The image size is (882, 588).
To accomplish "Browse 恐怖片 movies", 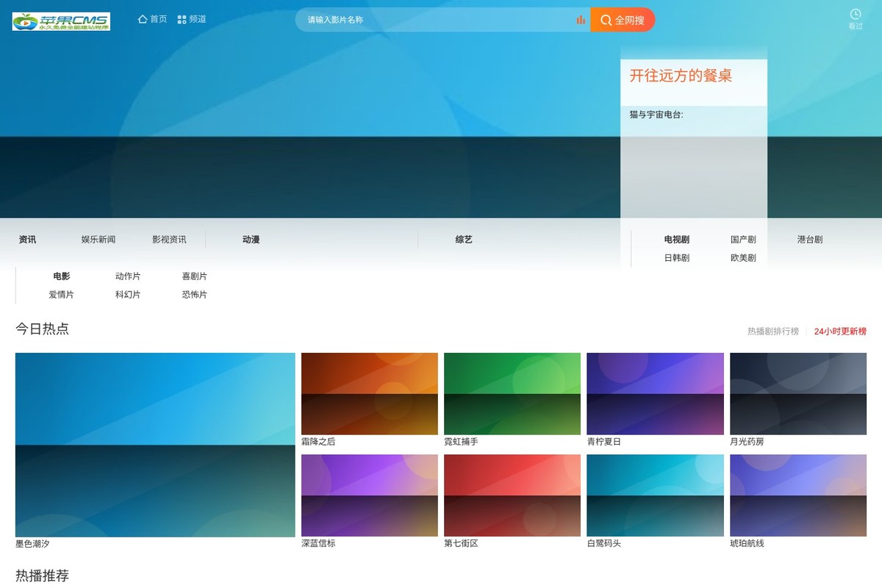I will pyautogui.click(x=195, y=295).
